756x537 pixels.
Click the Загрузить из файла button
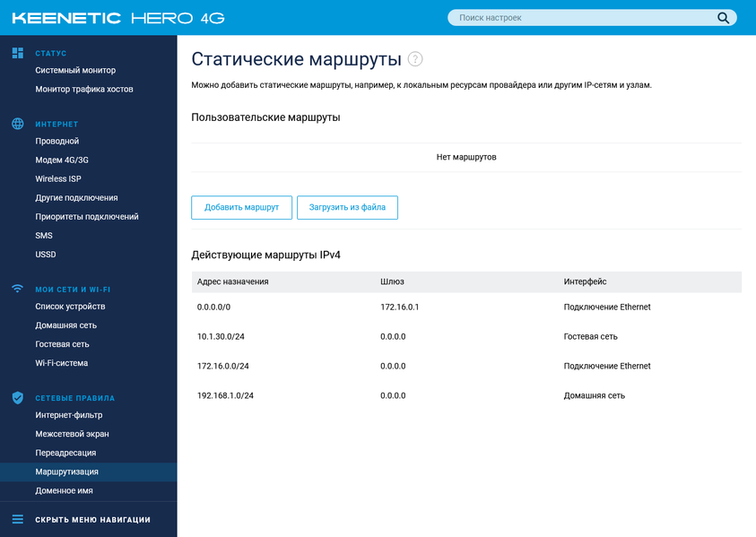click(347, 207)
